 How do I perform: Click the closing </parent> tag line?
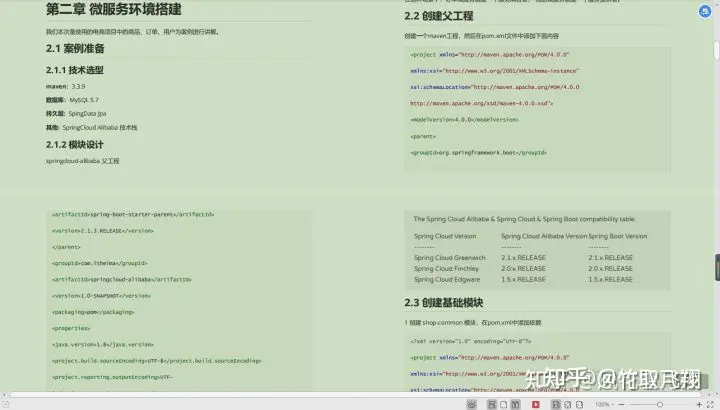click(x=66, y=247)
